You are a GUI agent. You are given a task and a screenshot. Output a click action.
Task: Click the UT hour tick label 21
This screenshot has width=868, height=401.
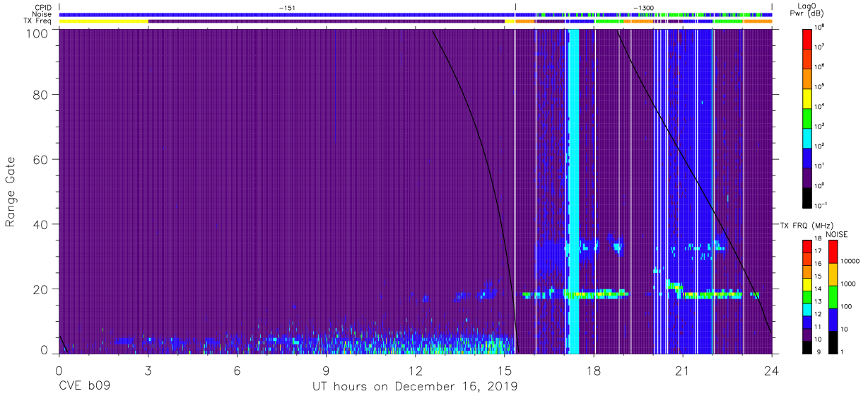click(x=682, y=370)
